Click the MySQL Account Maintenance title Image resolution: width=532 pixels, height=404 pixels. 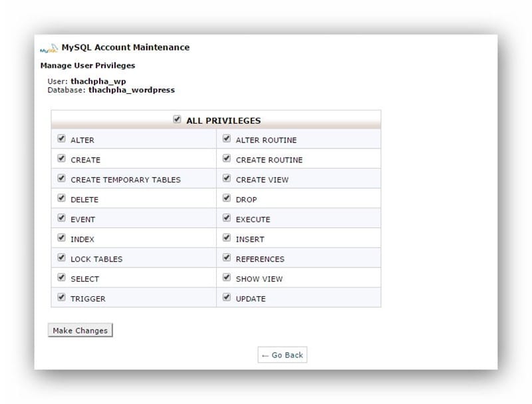[x=126, y=47]
